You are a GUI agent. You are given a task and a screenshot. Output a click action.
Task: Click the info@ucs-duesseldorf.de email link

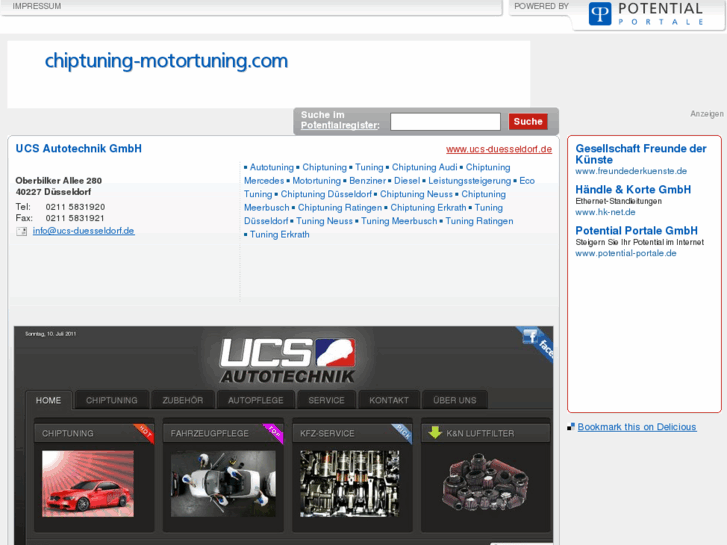tap(83, 231)
